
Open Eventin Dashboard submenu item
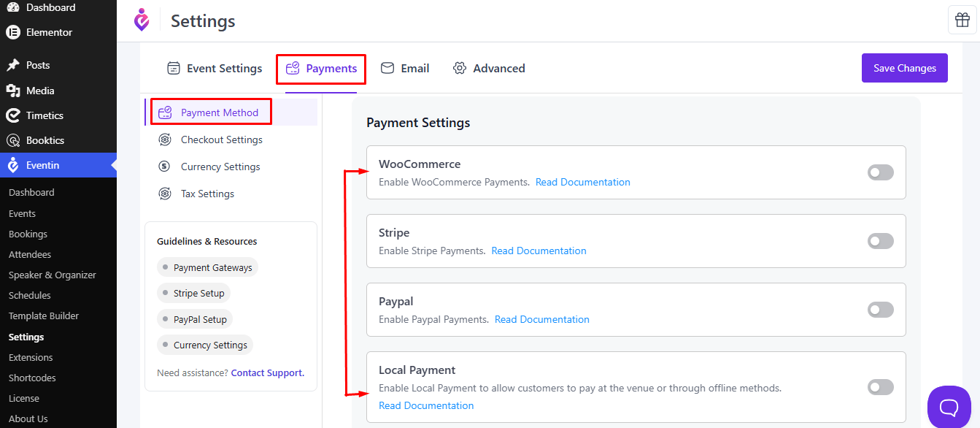pyautogui.click(x=31, y=192)
